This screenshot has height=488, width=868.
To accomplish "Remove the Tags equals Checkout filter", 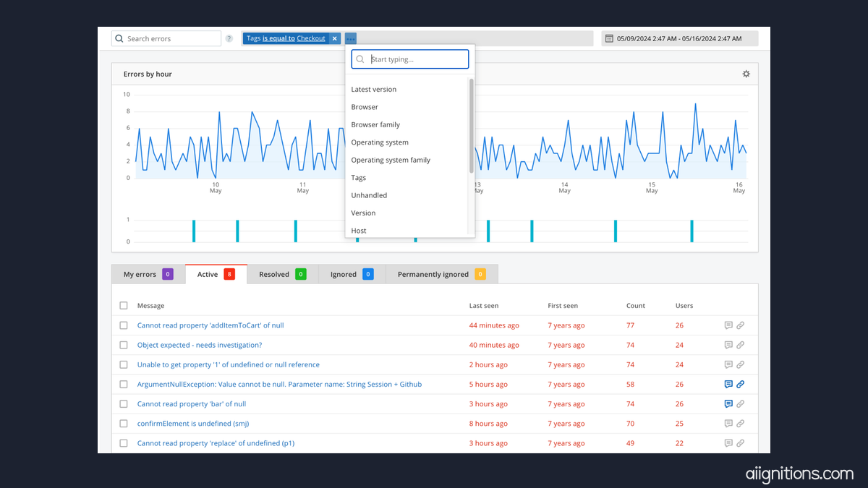I will 335,38.
